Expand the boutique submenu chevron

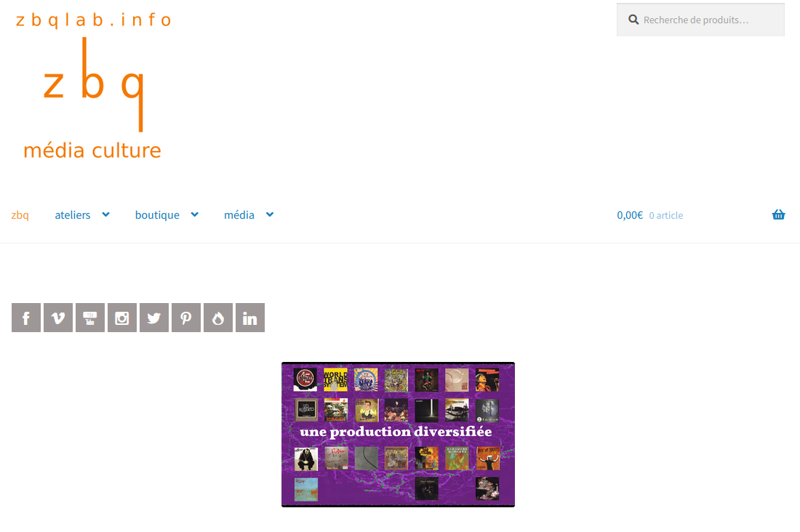(x=194, y=214)
